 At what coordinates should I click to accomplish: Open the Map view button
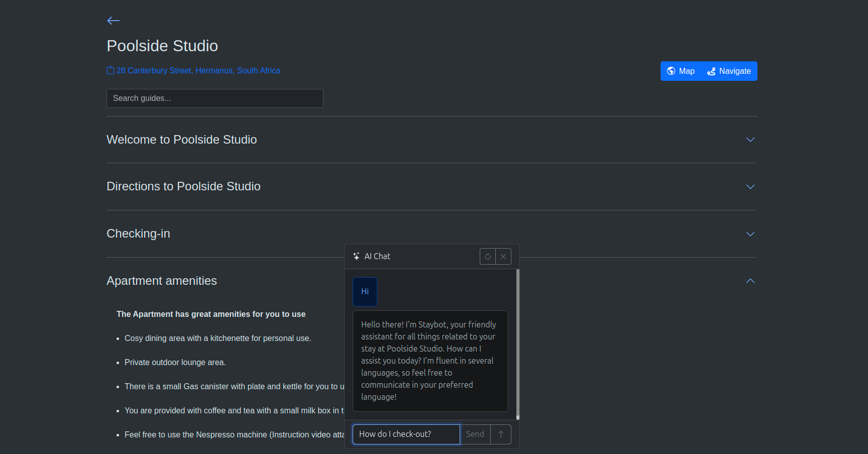[x=681, y=71]
